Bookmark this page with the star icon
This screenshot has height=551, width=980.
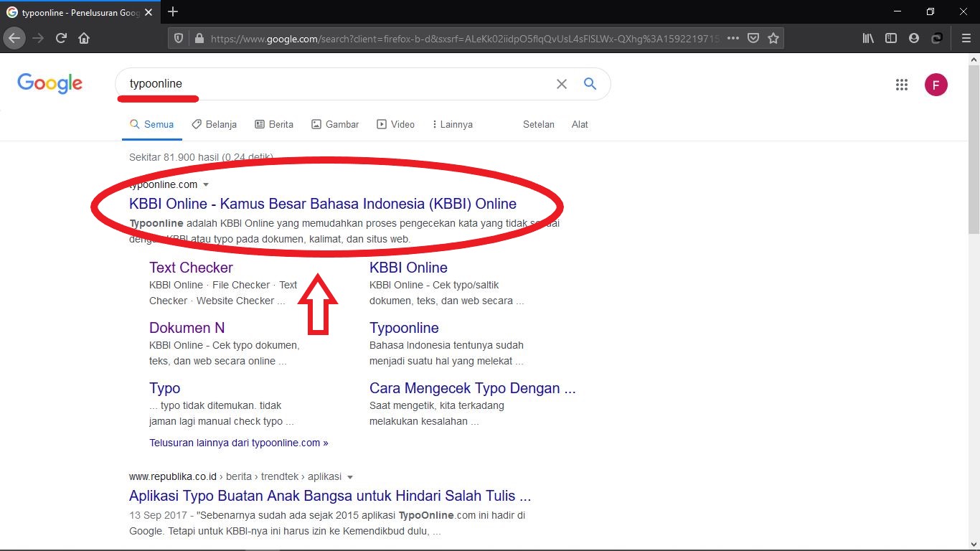[x=773, y=39]
